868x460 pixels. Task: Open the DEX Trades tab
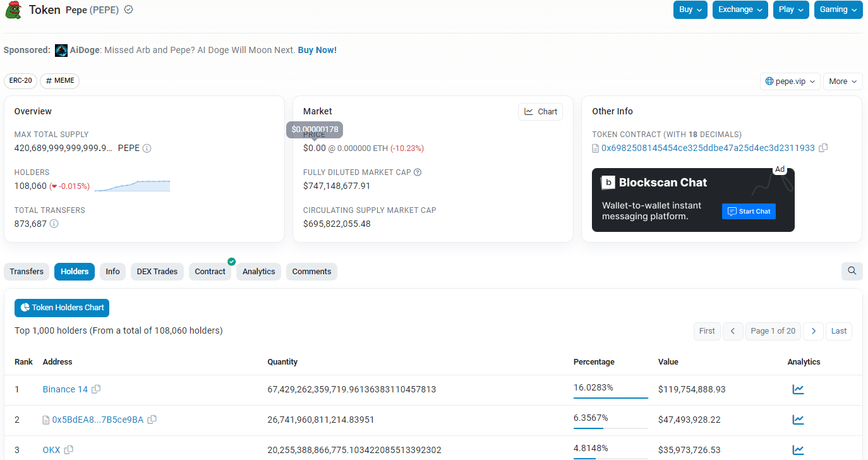click(157, 272)
